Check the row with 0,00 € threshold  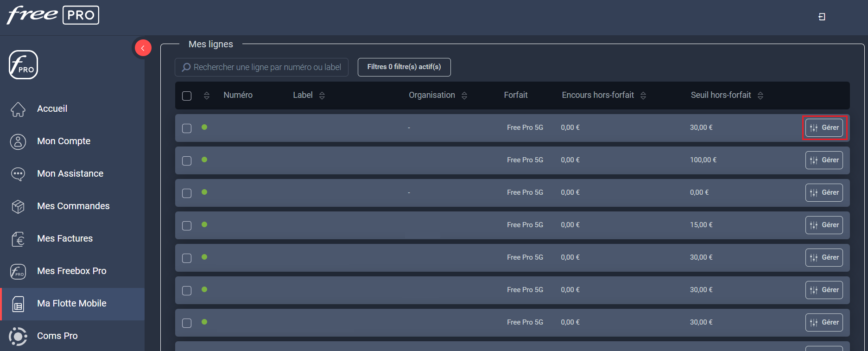coord(187,193)
